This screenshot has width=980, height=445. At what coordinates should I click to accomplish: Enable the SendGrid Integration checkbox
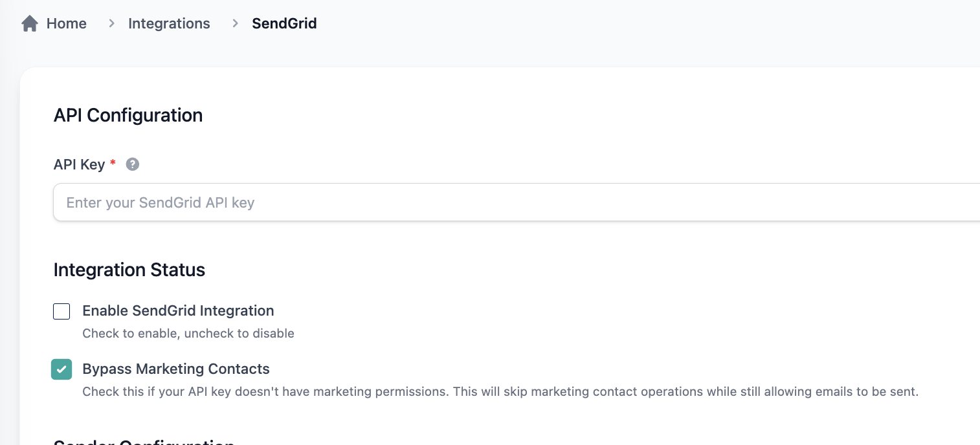coord(61,311)
